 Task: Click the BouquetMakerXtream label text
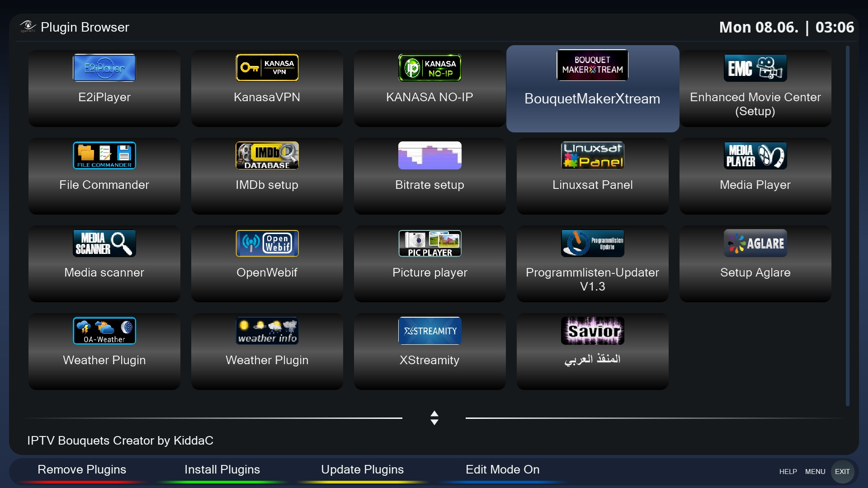(593, 99)
